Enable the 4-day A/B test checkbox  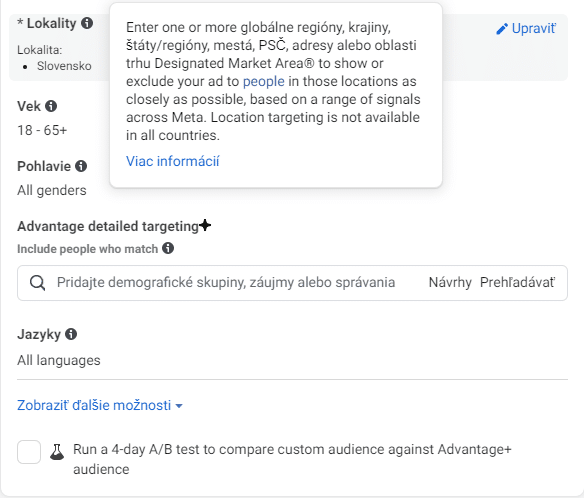pyautogui.click(x=29, y=452)
